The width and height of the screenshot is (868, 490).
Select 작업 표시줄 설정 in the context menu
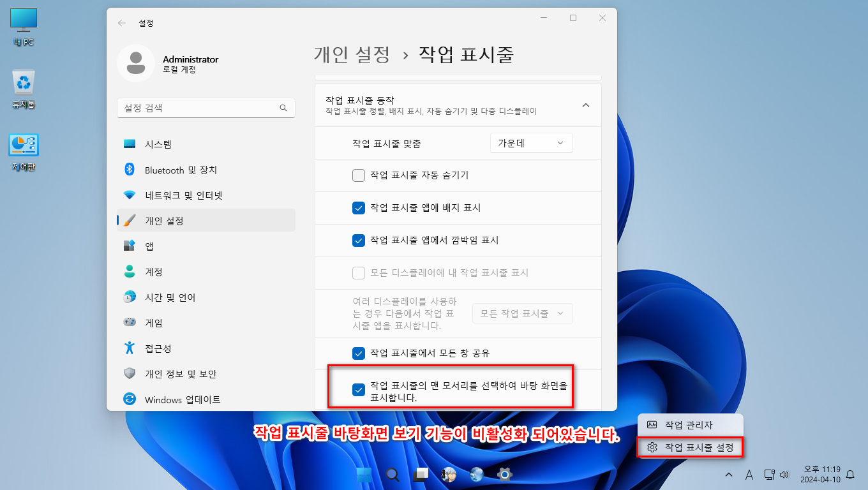[x=690, y=448]
